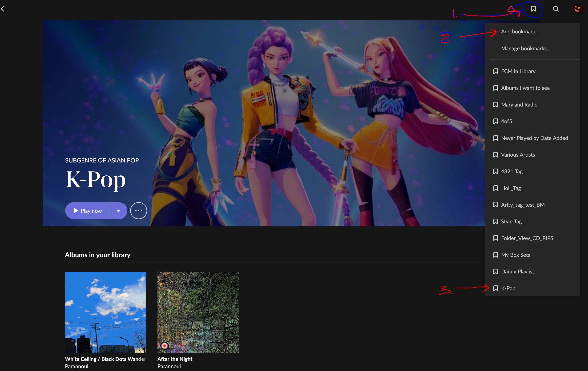Click the back arrow at top left
Viewport: 588px width, 371px height.
(3, 9)
